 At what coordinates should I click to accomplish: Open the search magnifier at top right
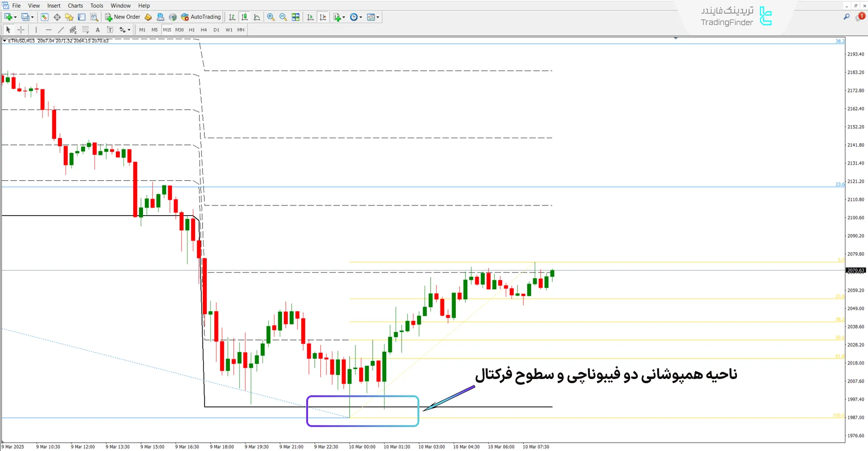pos(846,17)
